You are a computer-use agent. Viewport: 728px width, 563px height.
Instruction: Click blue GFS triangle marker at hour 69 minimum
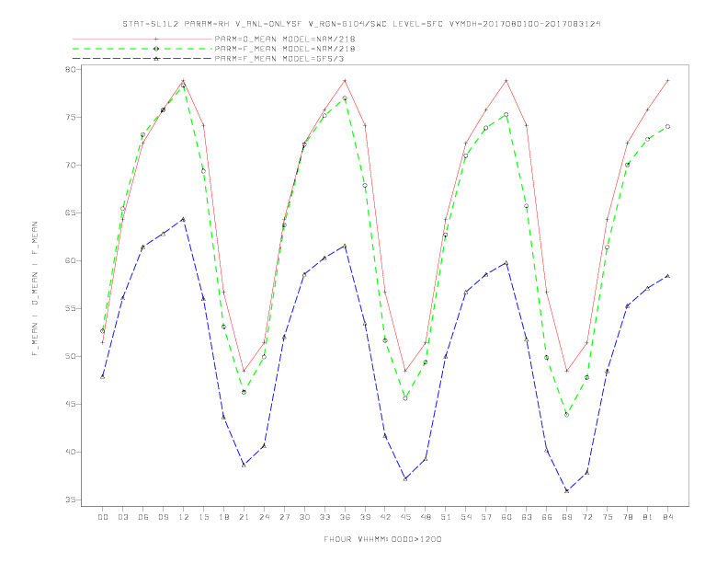tap(567, 490)
